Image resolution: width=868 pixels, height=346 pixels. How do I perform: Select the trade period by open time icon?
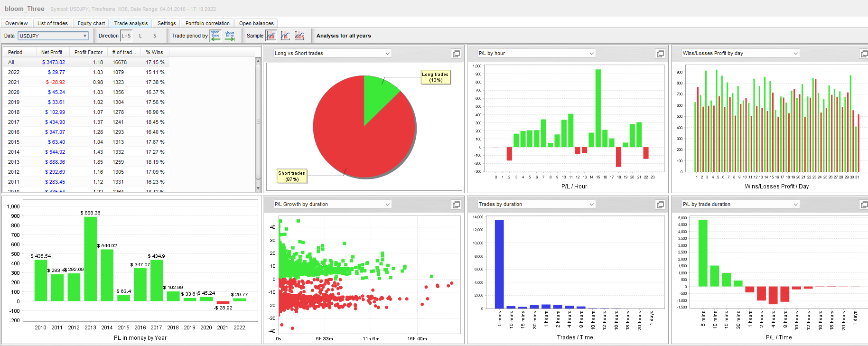pyautogui.click(x=215, y=36)
